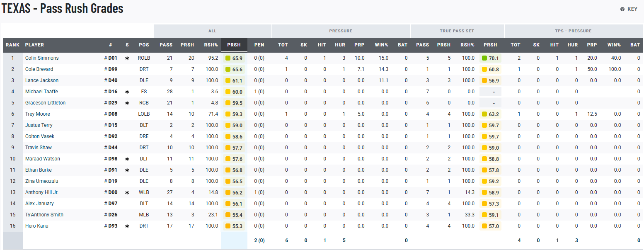Sort by the POS column header
The height and width of the screenshot is (250, 644).
(144, 45)
